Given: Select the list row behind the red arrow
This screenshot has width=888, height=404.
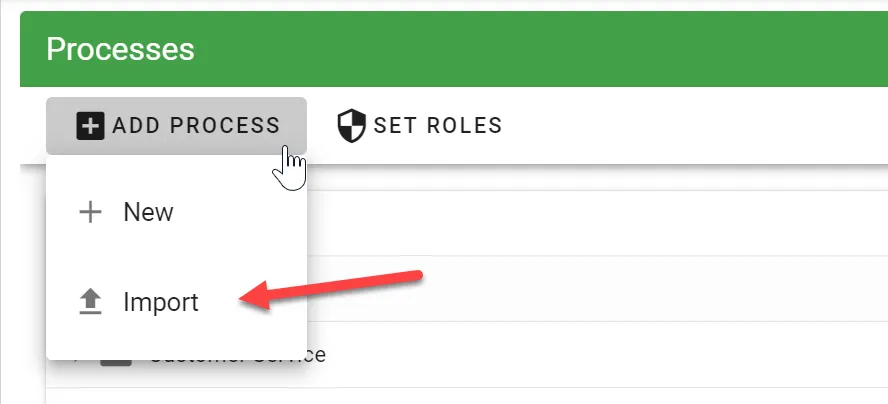Looking at the screenshot, I should (x=597, y=288).
